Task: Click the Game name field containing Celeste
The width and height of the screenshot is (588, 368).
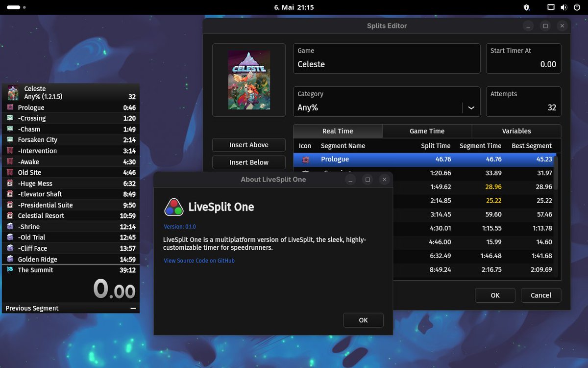Action: coord(387,58)
